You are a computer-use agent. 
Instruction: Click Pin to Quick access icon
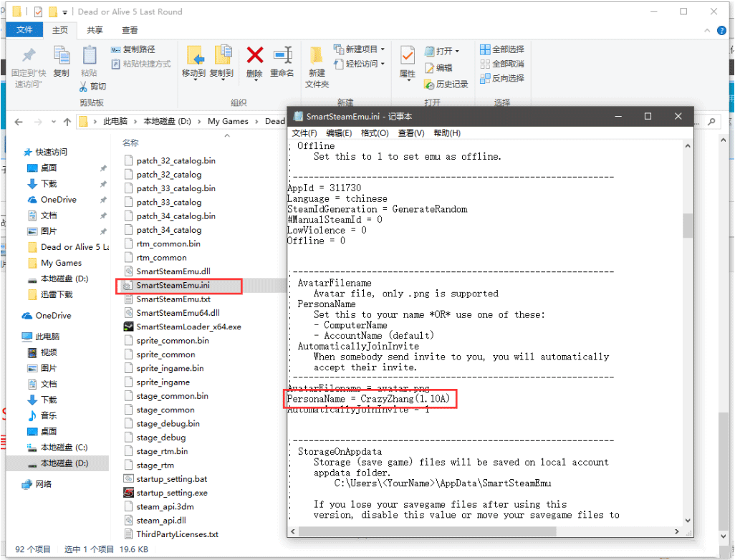[x=29, y=56]
